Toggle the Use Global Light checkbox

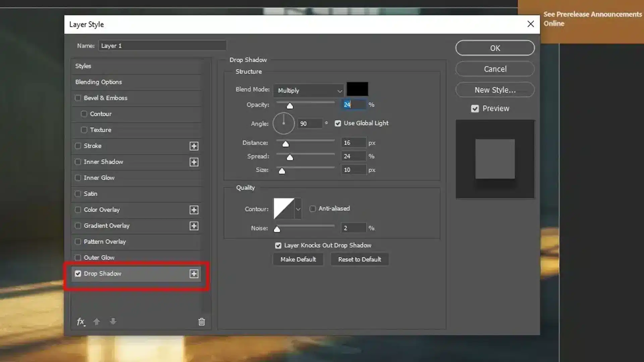pyautogui.click(x=338, y=123)
